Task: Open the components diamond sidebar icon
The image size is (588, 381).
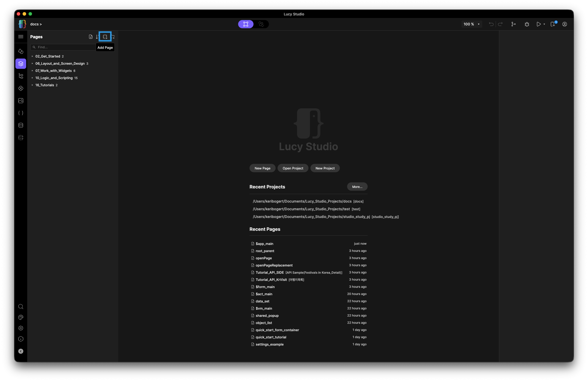Action: click(21, 88)
